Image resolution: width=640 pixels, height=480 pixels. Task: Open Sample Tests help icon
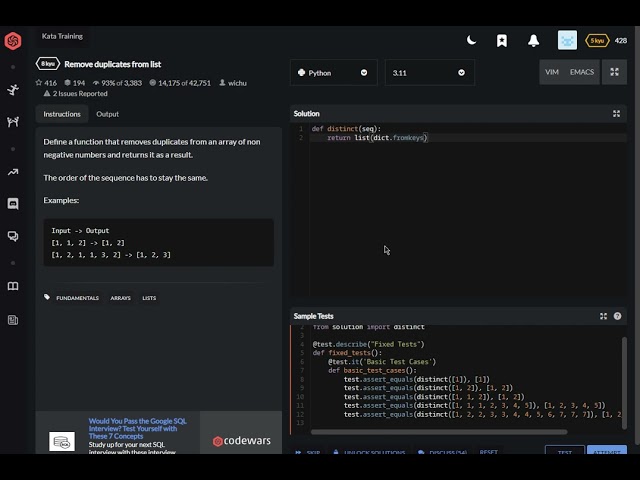click(x=617, y=316)
